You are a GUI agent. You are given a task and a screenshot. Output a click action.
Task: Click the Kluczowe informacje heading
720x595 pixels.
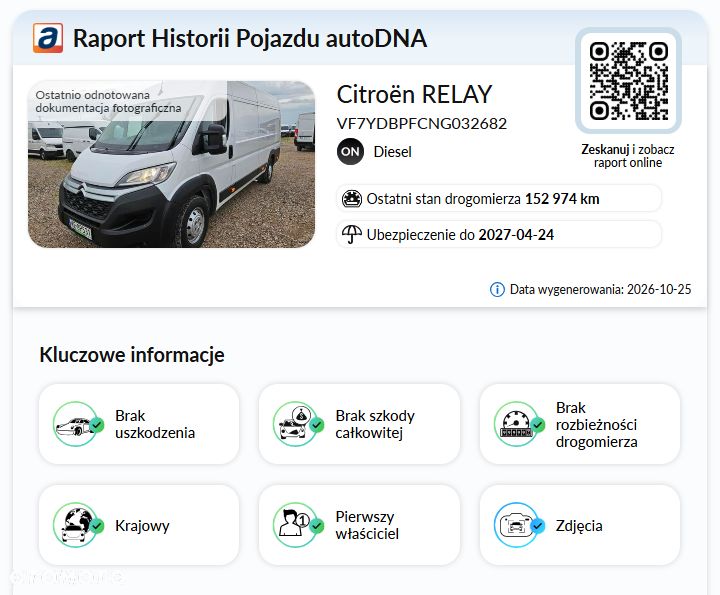click(132, 355)
